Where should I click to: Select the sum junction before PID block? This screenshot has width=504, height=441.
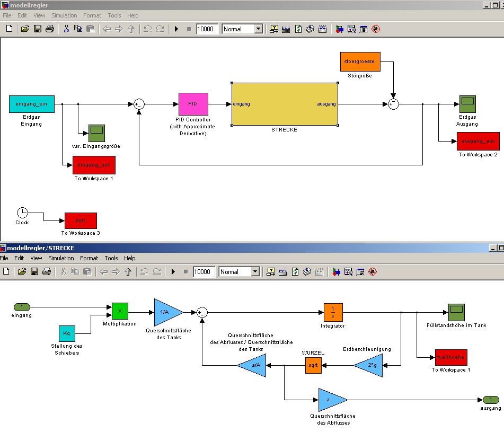click(x=139, y=104)
